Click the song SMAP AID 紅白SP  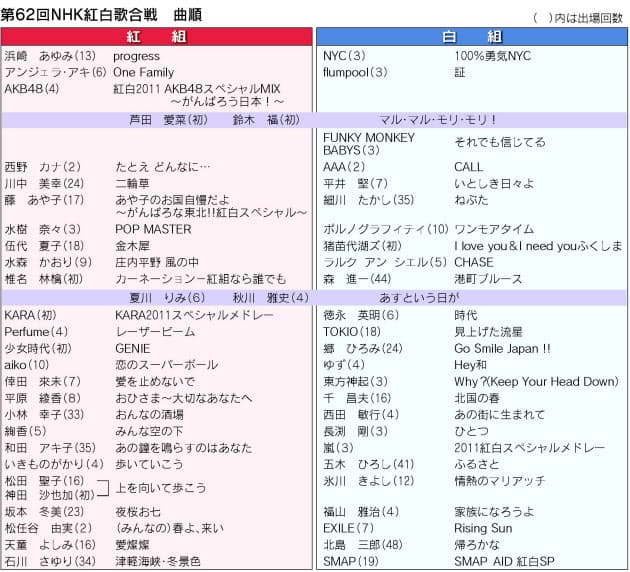(x=505, y=561)
